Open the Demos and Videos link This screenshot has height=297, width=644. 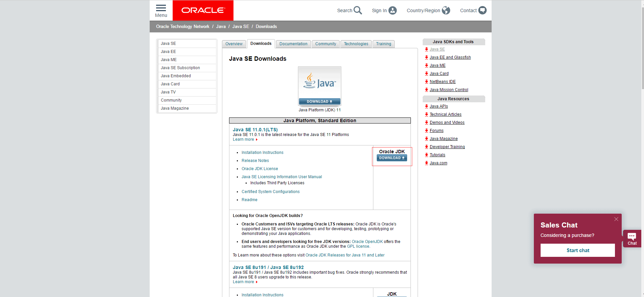[x=447, y=123]
